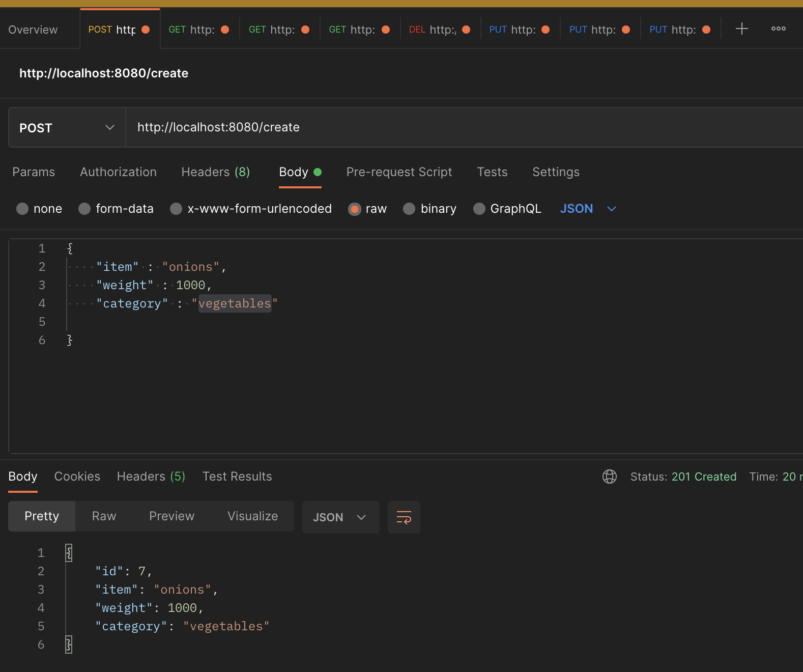The width and height of the screenshot is (803, 672).
Task: Open the request Body tab
Action: pos(300,172)
